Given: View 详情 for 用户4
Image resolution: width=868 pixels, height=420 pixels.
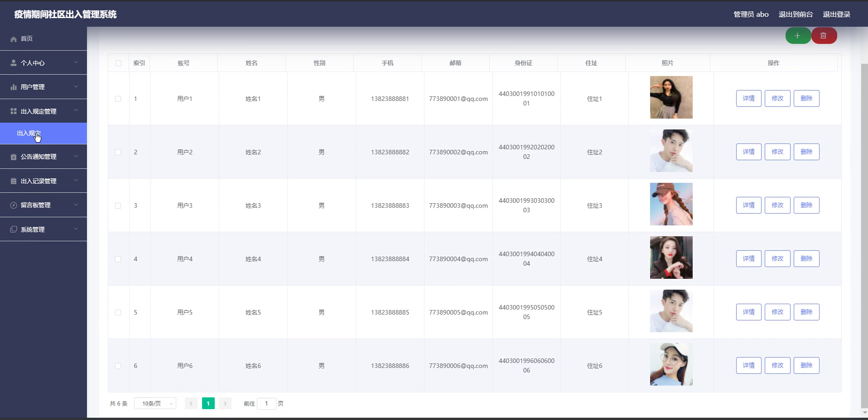Looking at the screenshot, I should (749, 258).
